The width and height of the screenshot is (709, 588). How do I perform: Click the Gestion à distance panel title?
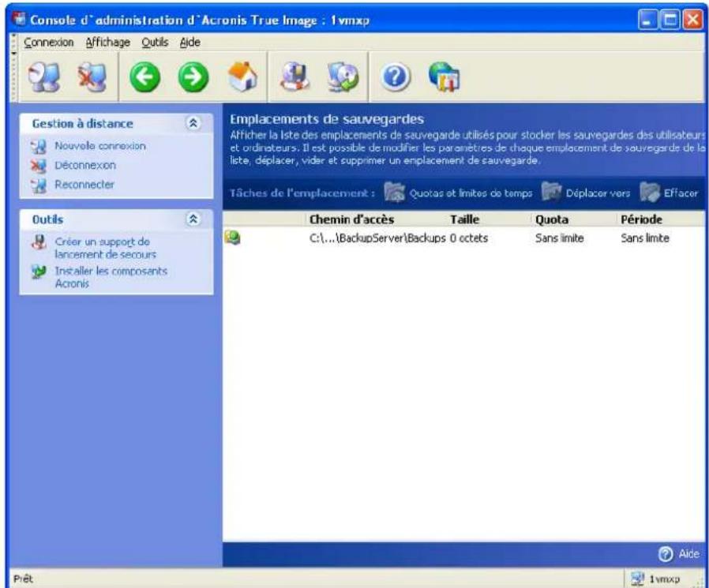(83, 124)
